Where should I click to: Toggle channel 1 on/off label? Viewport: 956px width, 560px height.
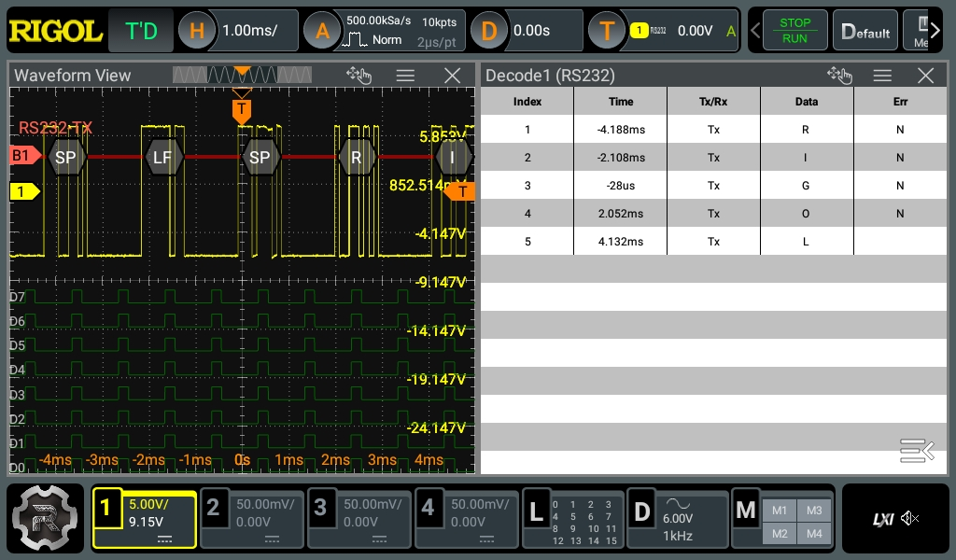106,508
